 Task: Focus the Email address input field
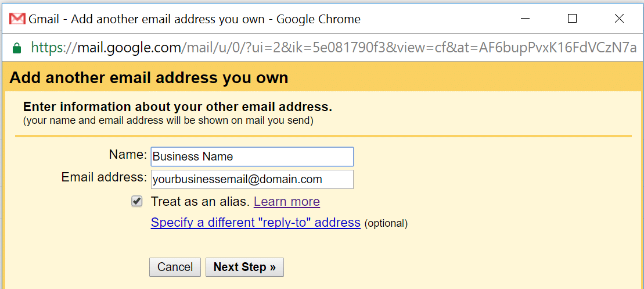(252, 179)
